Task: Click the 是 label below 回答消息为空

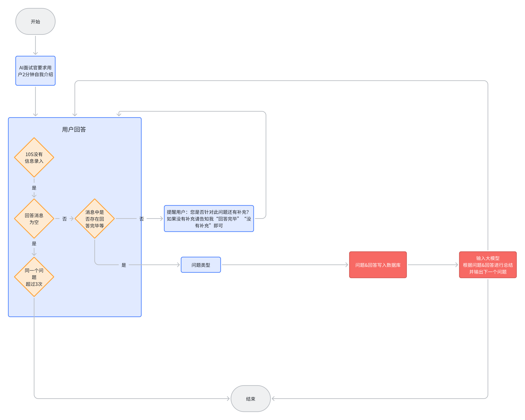Action: coord(34,243)
